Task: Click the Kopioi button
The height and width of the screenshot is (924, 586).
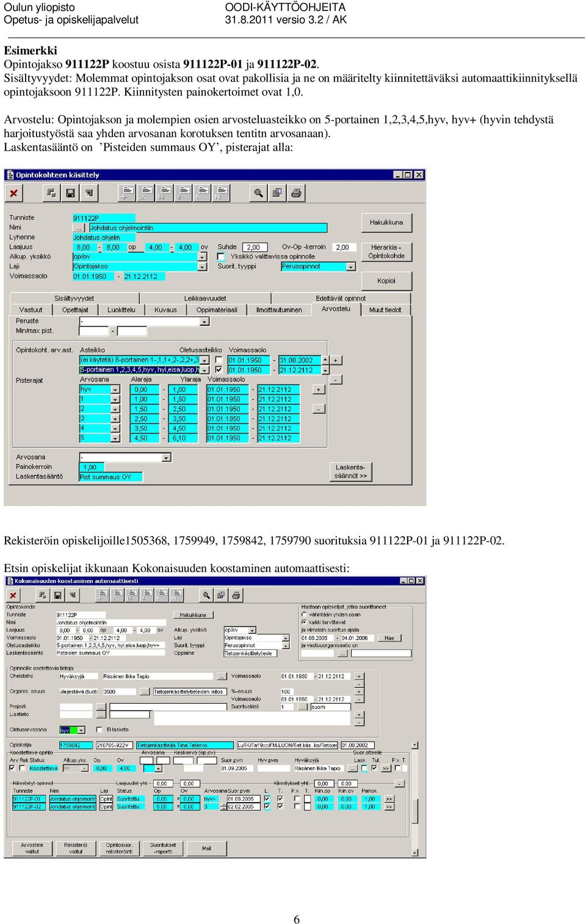Action: (x=386, y=281)
